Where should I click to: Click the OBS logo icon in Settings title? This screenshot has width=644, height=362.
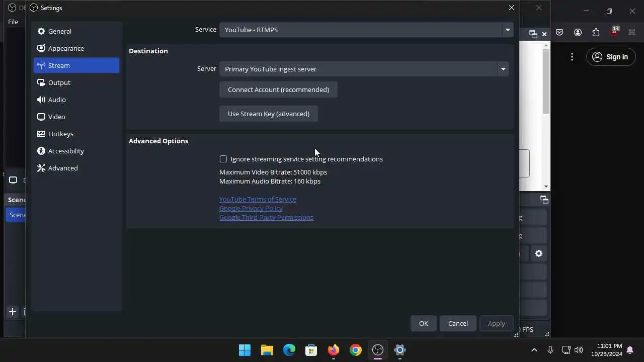pyautogui.click(x=34, y=8)
